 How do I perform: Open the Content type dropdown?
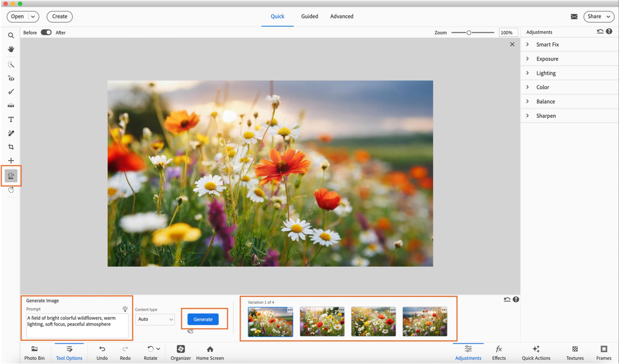[155, 319]
